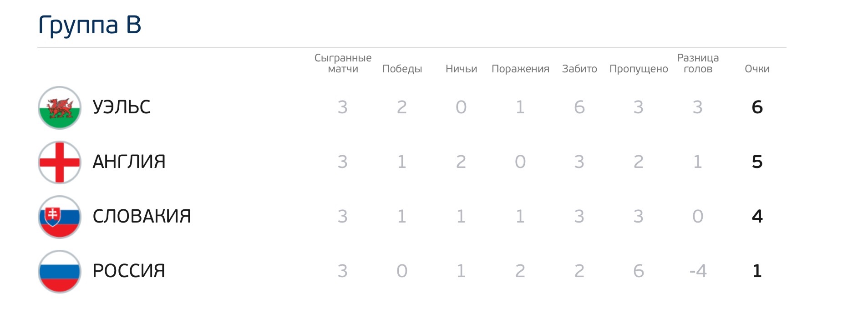
Task: Select the СЛОВАКИЯ team name
Action: pyautogui.click(x=142, y=217)
